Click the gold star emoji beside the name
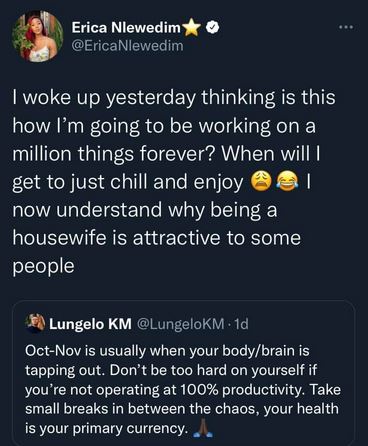 coord(191,27)
